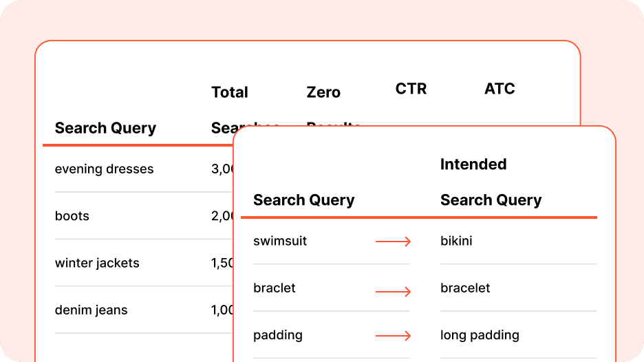644x362 pixels.
Task: Select the denim jeans query row
Action: pyautogui.click(x=92, y=310)
